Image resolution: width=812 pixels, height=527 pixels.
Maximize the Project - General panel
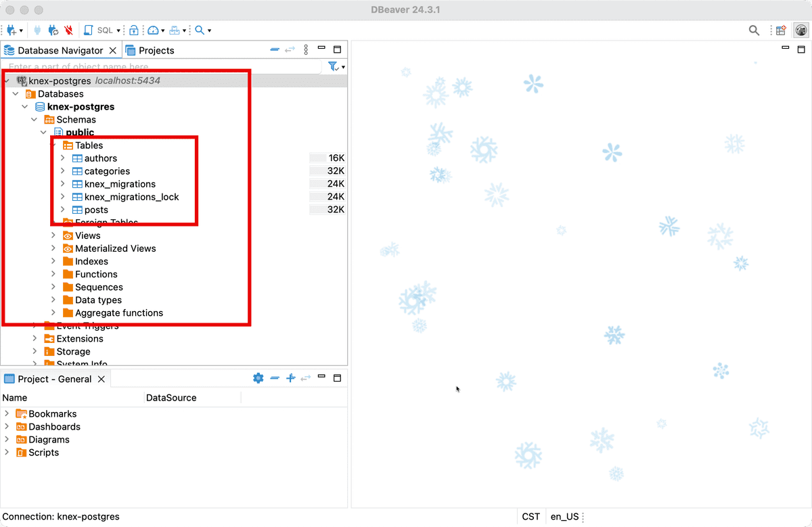pos(337,377)
